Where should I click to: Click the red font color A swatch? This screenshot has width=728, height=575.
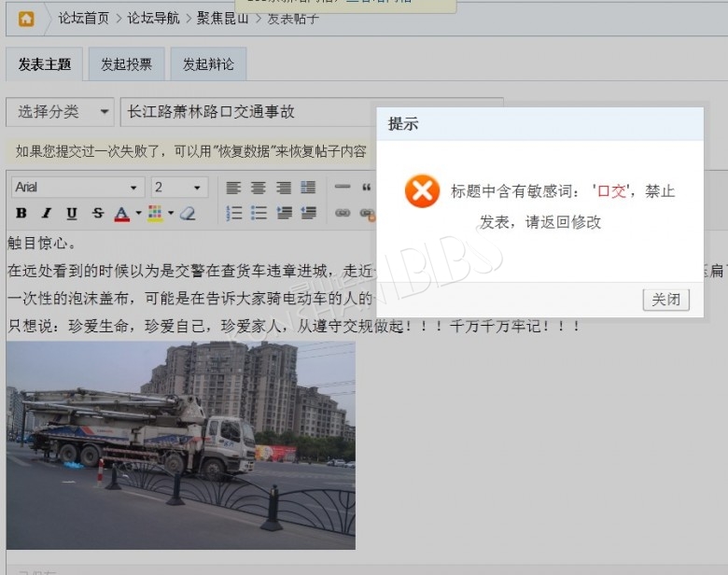[121, 214]
